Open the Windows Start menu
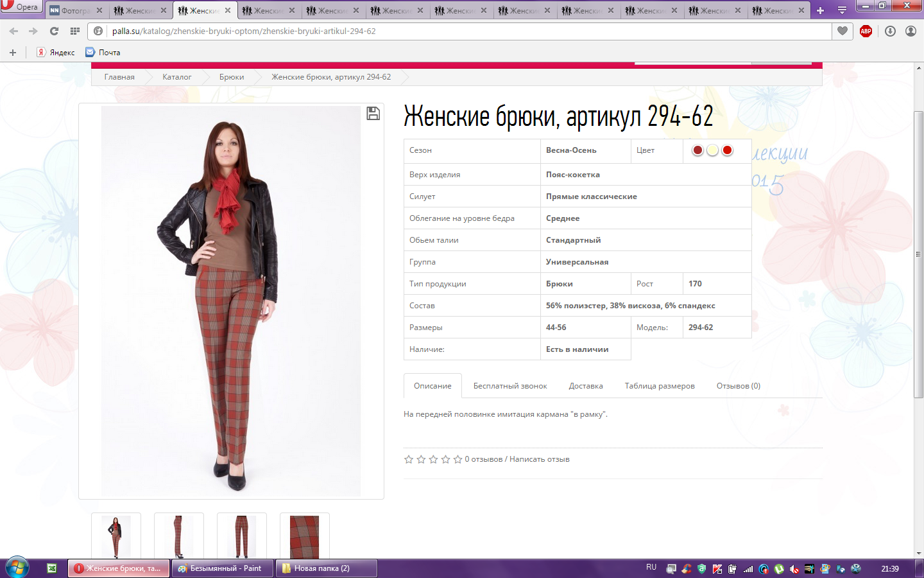Screen dimensions: 924x578 pyautogui.click(x=17, y=568)
